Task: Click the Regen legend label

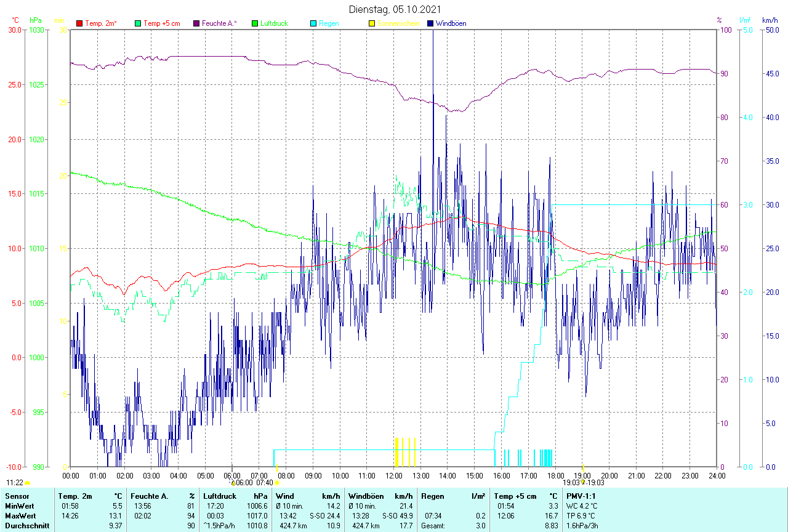Action: (329, 23)
